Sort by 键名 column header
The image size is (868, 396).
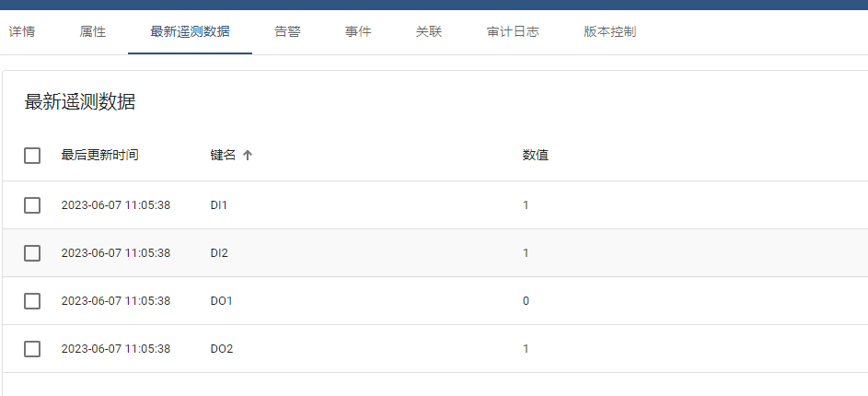223,155
